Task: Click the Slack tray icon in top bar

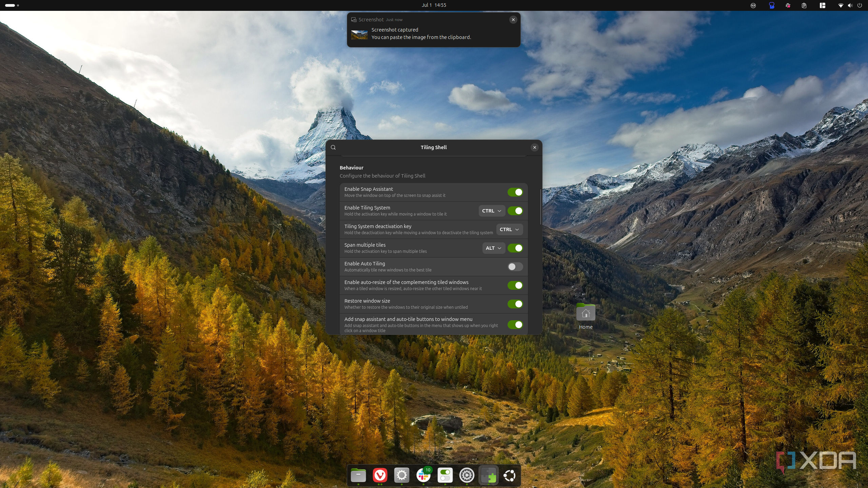Action: [788, 5]
